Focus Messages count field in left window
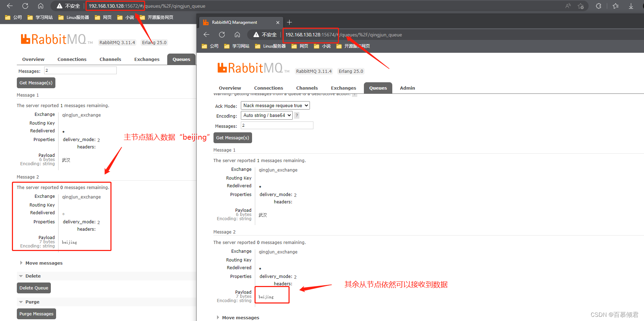 [80, 70]
